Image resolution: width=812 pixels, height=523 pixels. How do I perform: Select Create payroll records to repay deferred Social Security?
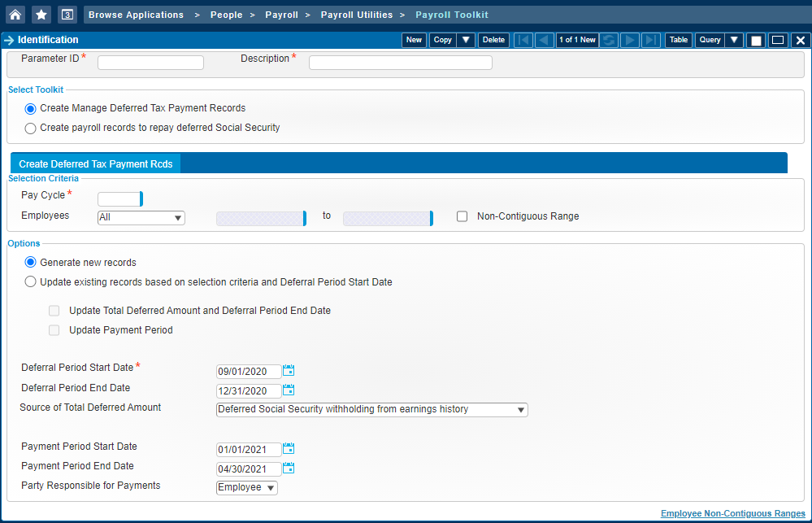pos(31,128)
